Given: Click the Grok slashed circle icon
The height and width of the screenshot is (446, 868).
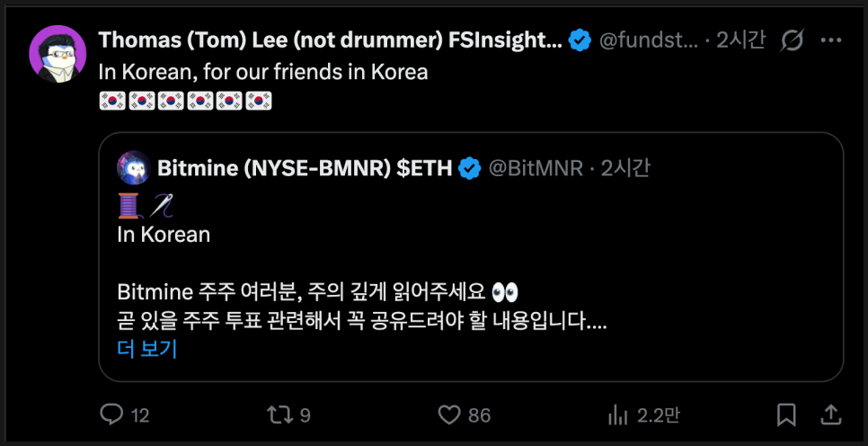Looking at the screenshot, I should point(793,40).
